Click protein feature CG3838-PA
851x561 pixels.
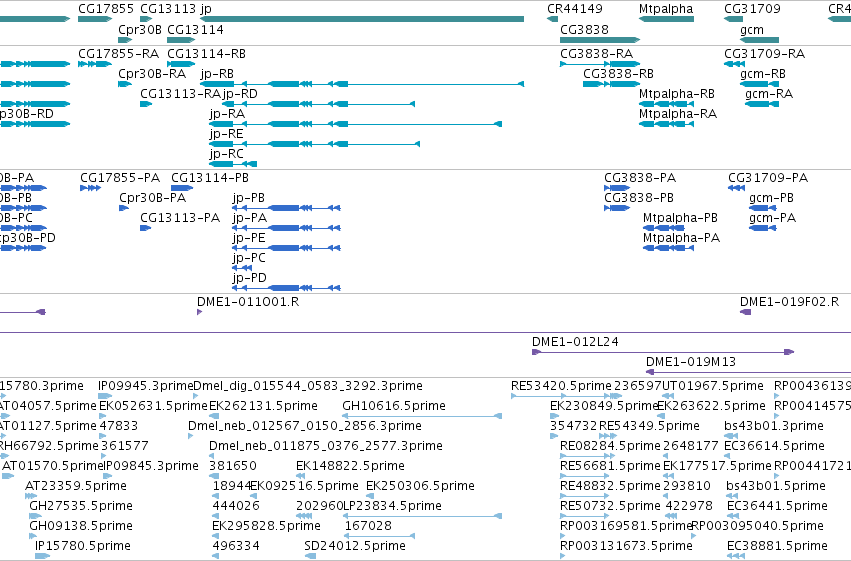[x=617, y=188]
